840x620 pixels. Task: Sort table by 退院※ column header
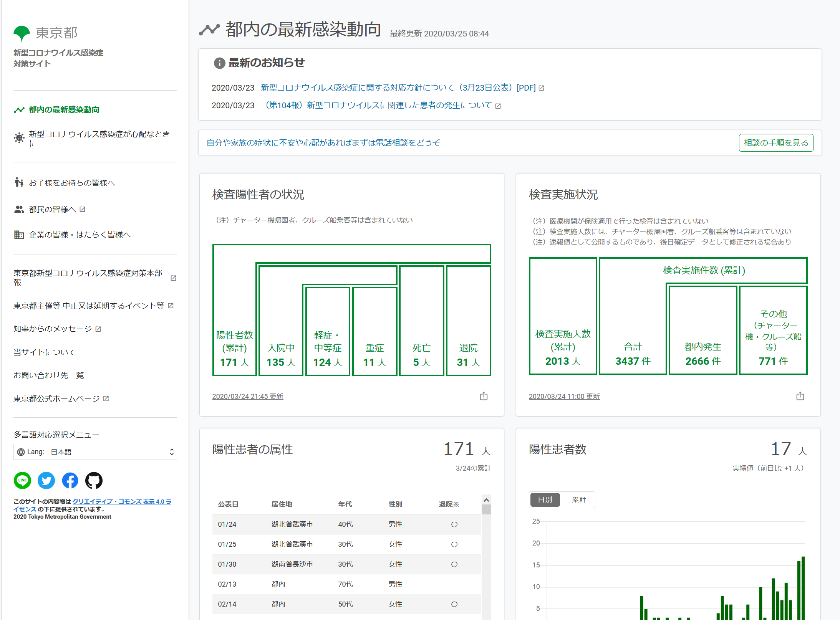(449, 504)
